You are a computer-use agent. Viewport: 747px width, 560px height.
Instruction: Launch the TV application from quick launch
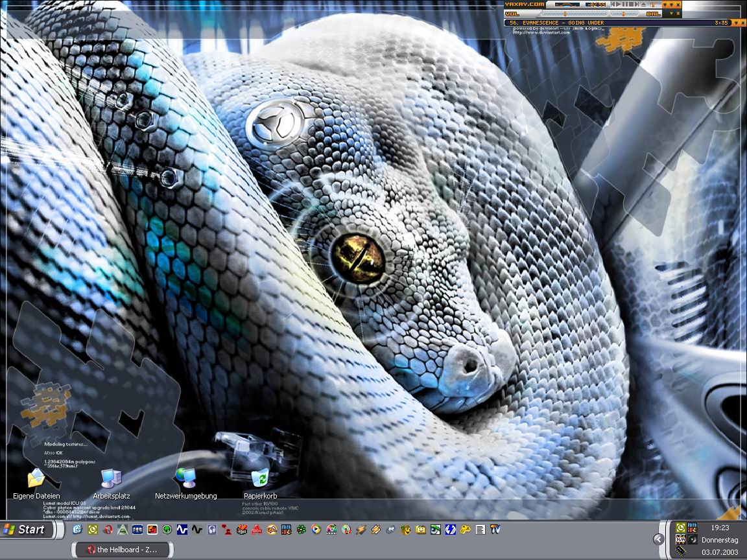pos(495,530)
